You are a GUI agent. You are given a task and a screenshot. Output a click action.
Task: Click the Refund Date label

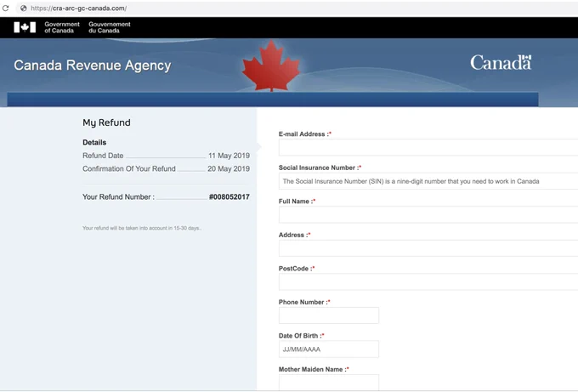pos(103,156)
